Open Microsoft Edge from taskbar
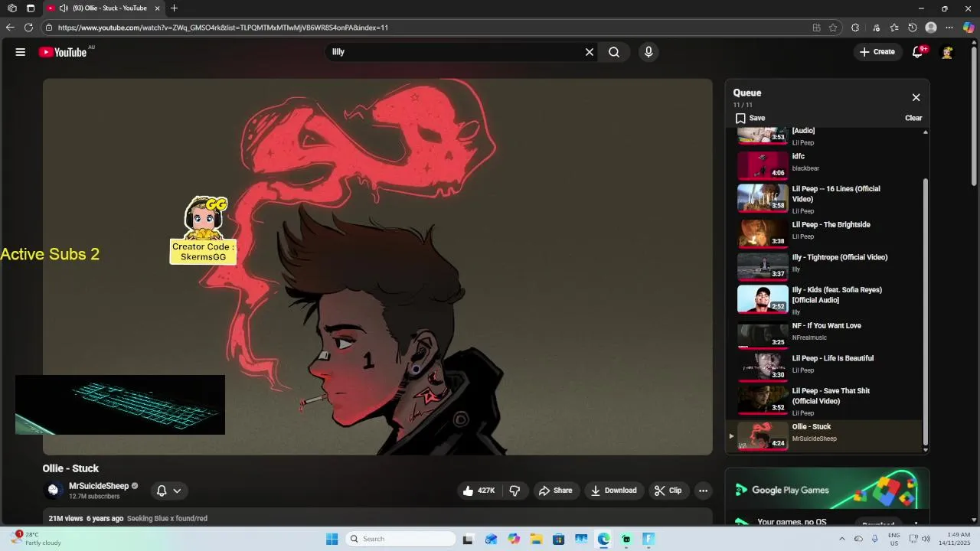The image size is (980, 551). (x=603, y=539)
